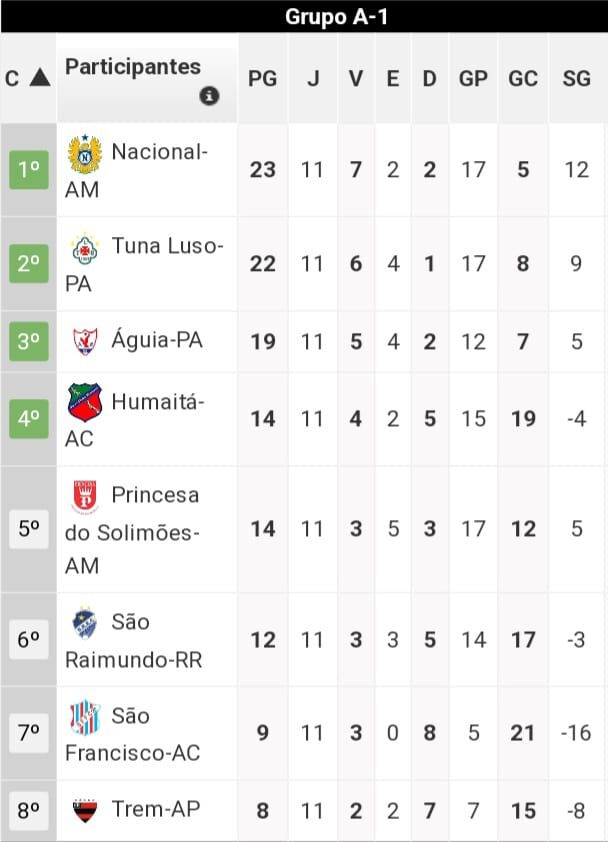The height and width of the screenshot is (842, 608).
Task: Open the Participantes info icon
Action: point(209,96)
